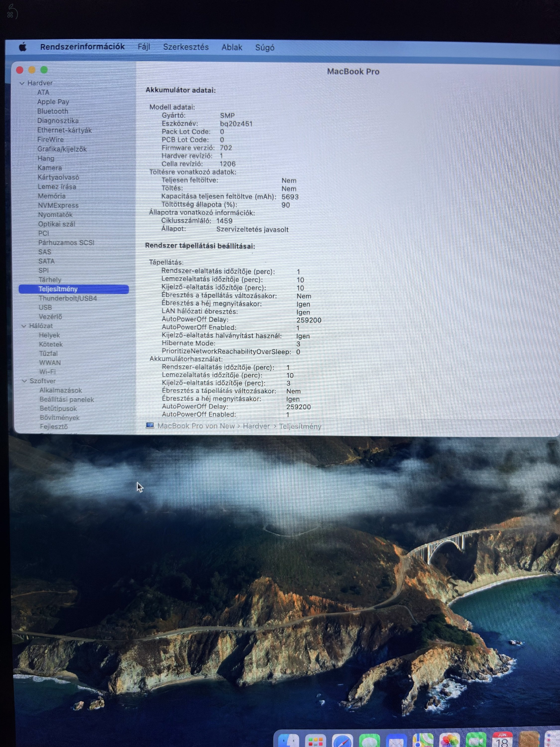Select Párhuzamos SCSI in the sidebar

(66, 243)
